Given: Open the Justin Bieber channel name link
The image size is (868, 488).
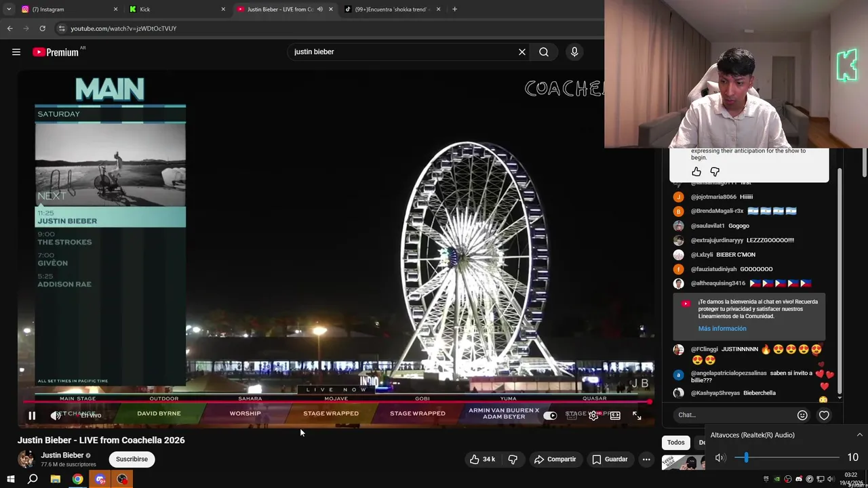Looking at the screenshot, I should [x=62, y=455].
